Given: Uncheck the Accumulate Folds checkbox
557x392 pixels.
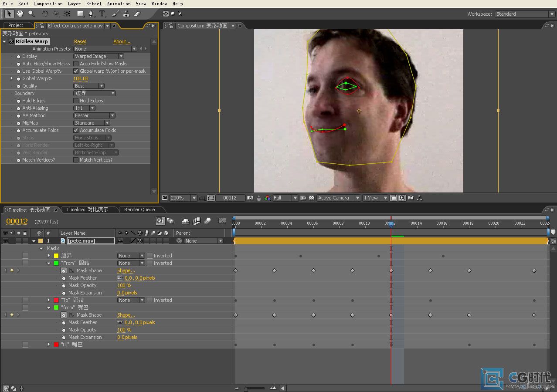Looking at the screenshot, I should (76, 130).
